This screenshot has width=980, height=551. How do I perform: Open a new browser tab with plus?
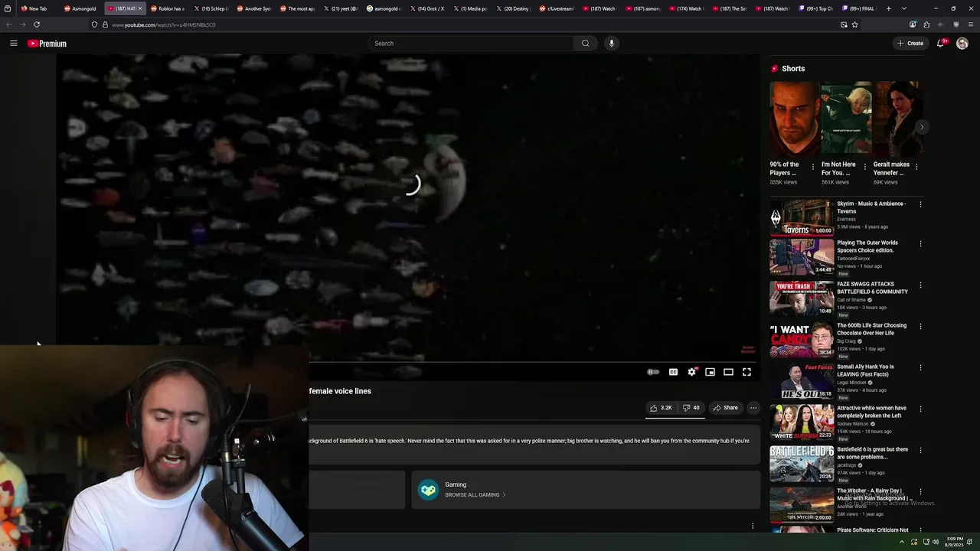pos(888,8)
